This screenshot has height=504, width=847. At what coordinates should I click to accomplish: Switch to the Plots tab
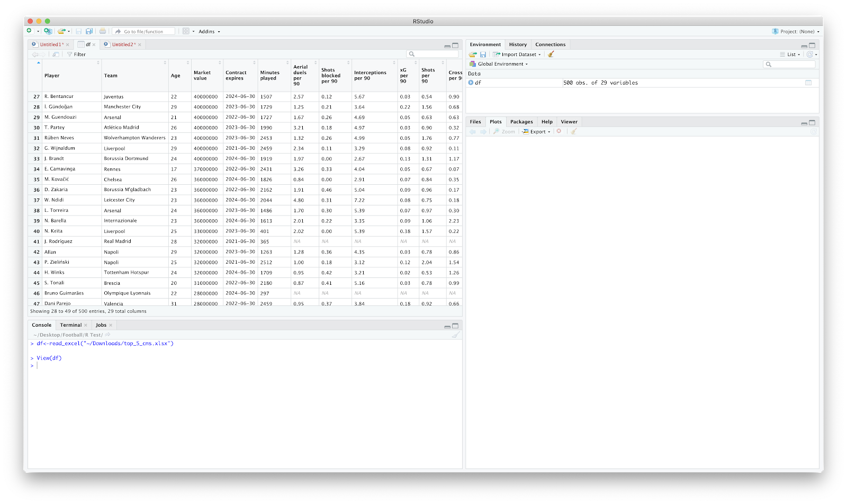coord(495,122)
